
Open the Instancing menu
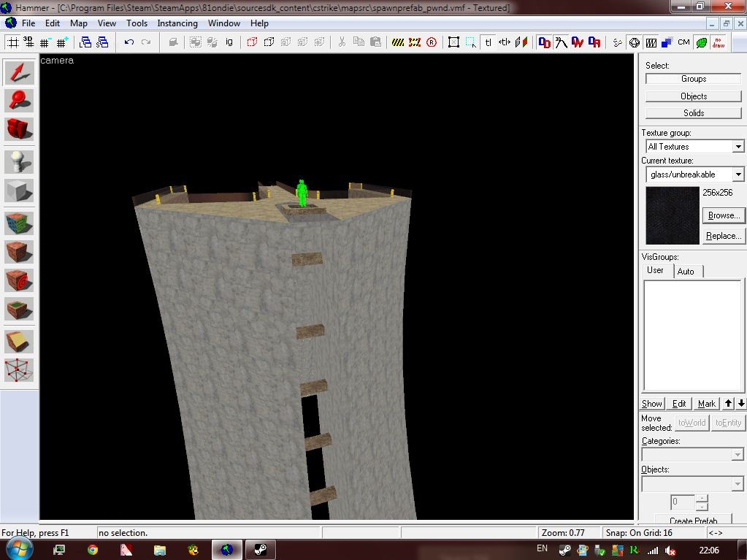[x=177, y=23]
